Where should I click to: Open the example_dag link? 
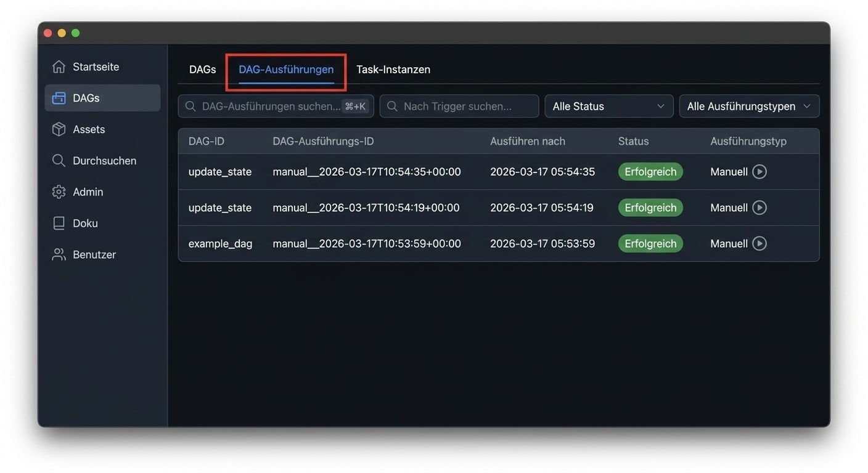pyautogui.click(x=220, y=244)
